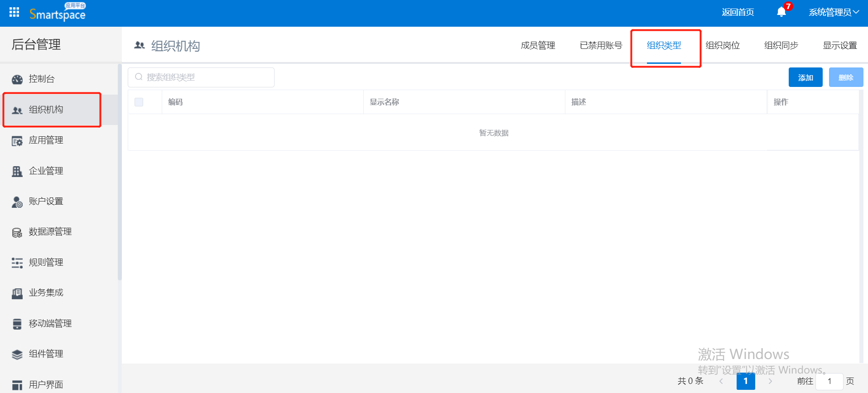Click the 添加 button
Screen dimensions: 868x393
click(805, 77)
